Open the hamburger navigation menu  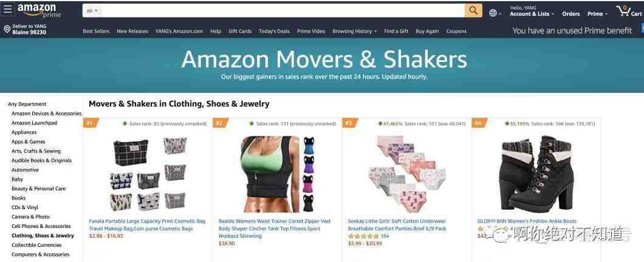click(8, 10)
